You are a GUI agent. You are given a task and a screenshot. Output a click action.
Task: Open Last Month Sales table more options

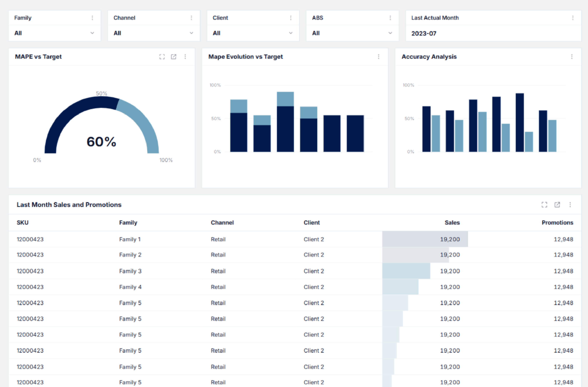coord(570,205)
